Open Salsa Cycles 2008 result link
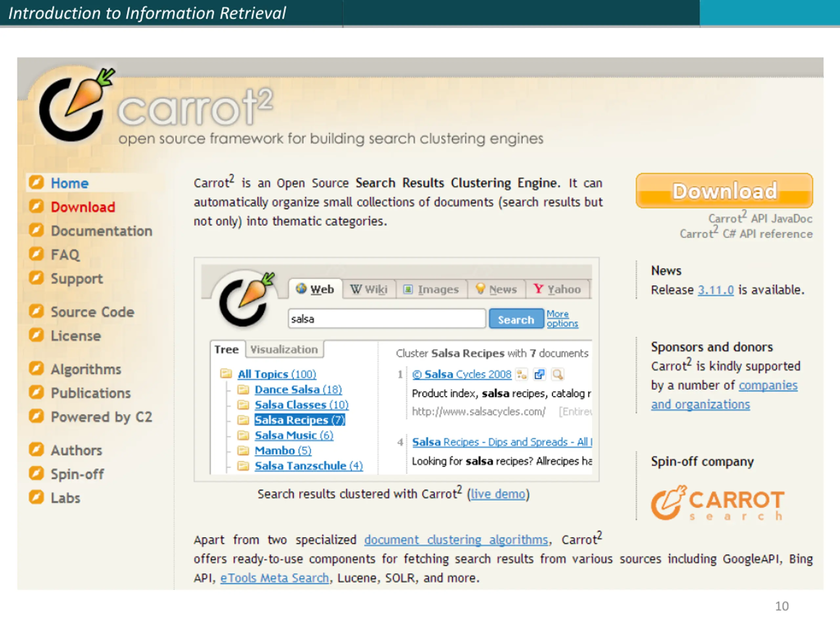 [462, 374]
